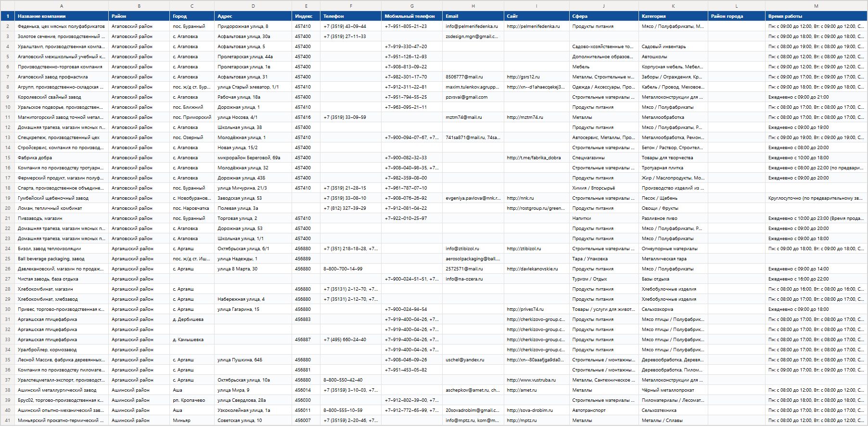
Task: Click the phone cell '+7 (3519) 43-09-44'
Action: [351, 26]
